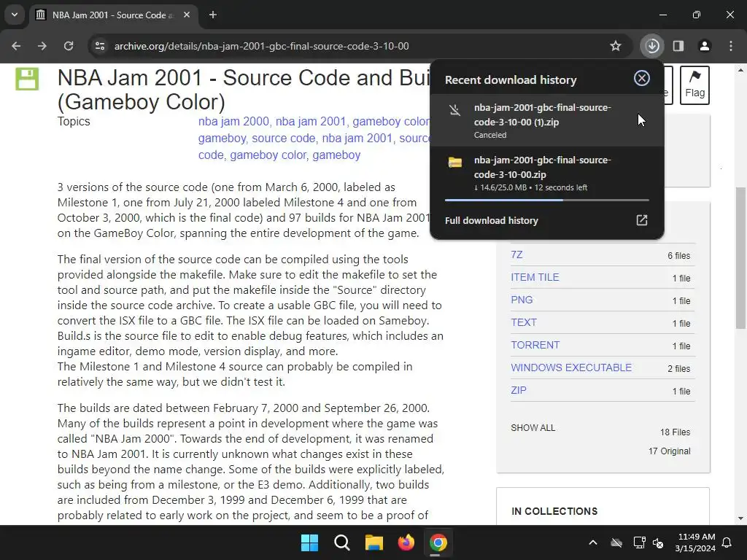Bookmark this page with the star

[616, 46]
